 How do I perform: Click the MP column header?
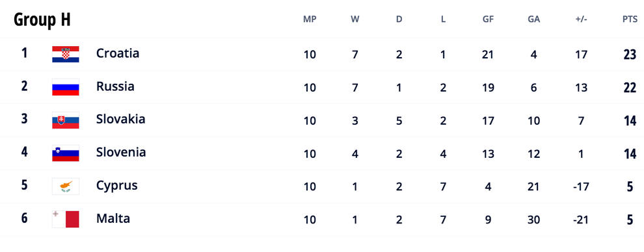(x=310, y=19)
